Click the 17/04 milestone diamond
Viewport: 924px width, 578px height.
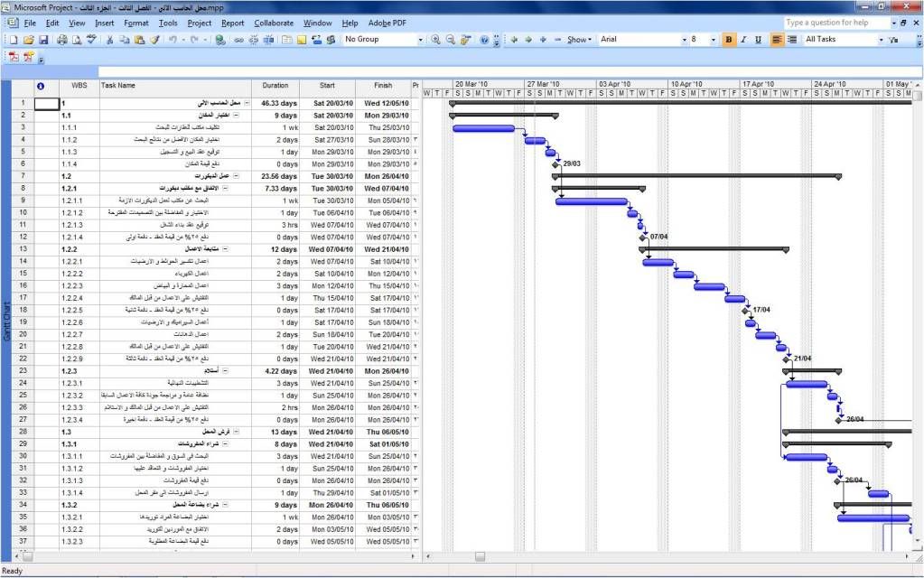[745, 311]
